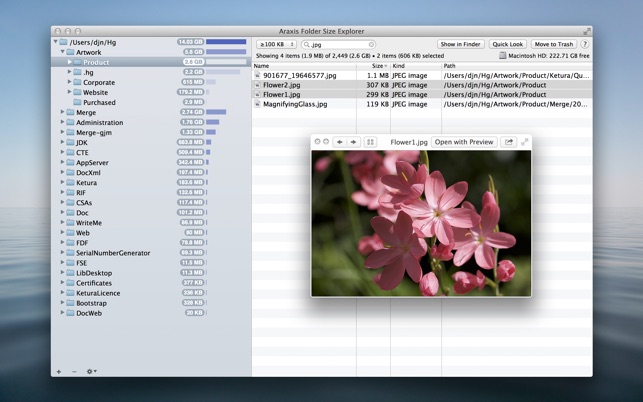Open the gear action menu
Screen dimensions: 643x402
[x=91, y=371]
